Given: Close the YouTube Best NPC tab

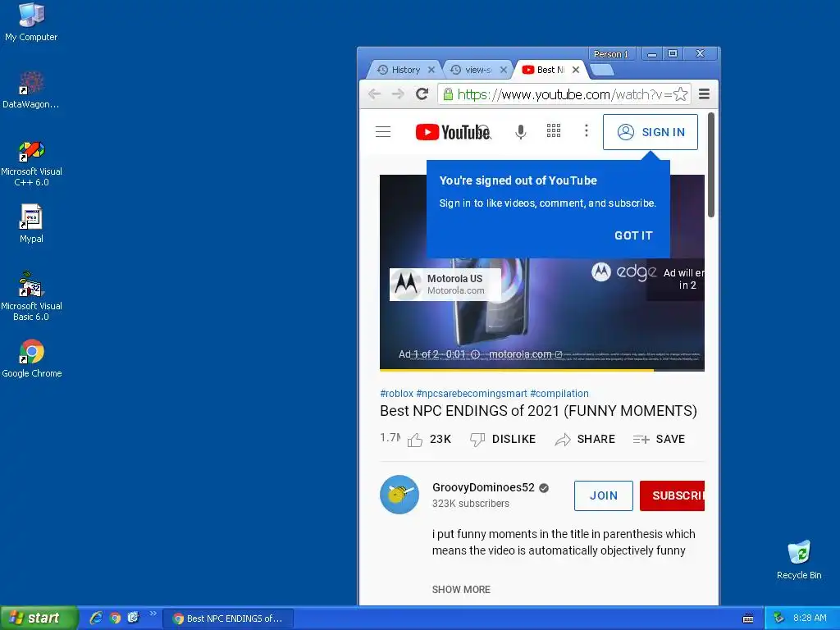Looking at the screenshot, I should tap(576, 70).
